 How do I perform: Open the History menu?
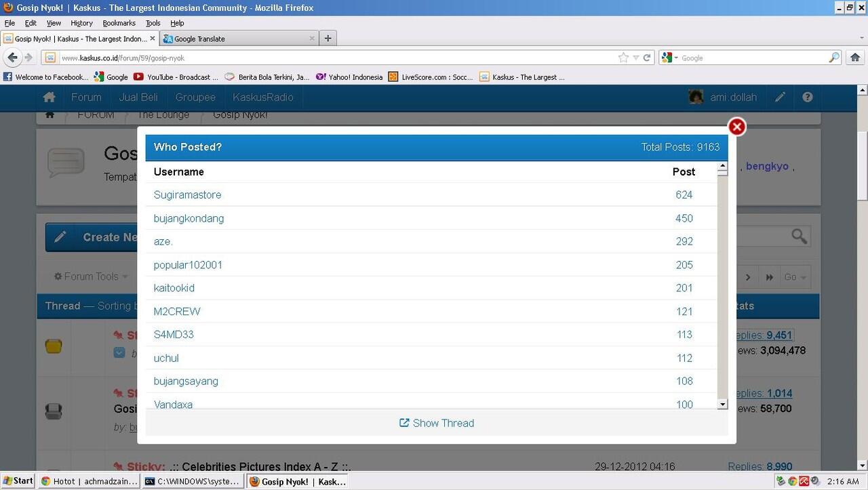pos(81,23)
